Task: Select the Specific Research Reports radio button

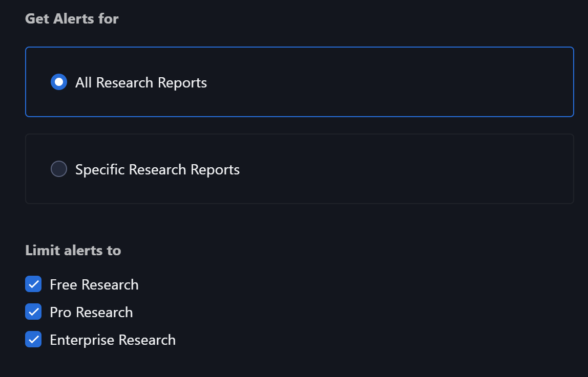Action: (x=59, y=169)
